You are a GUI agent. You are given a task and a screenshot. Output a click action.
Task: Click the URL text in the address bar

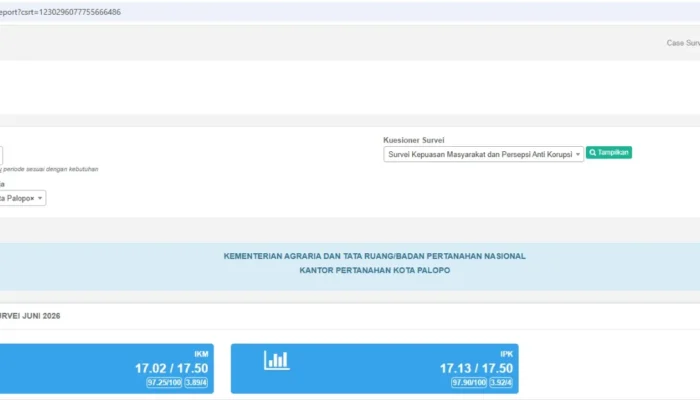60,12
